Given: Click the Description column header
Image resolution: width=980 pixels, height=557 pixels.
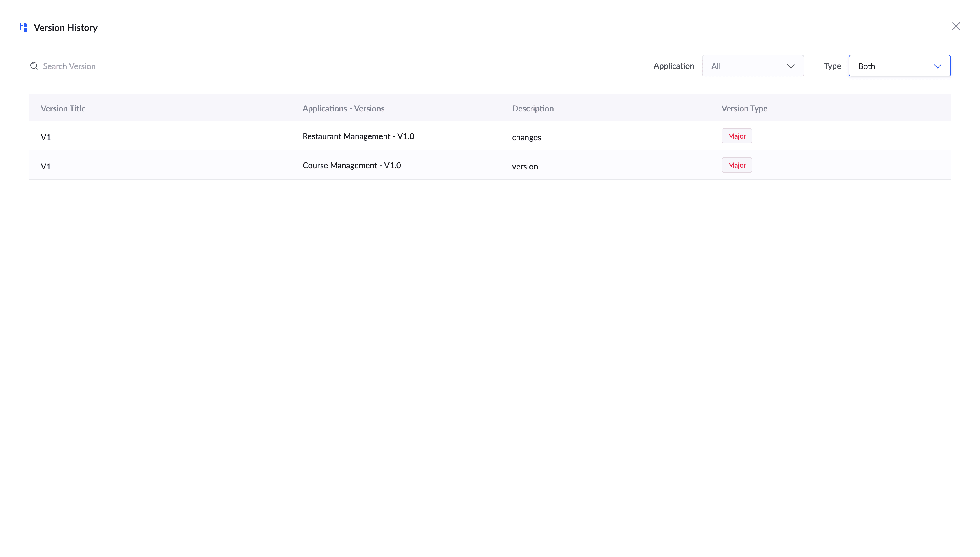Looking at the screenshot, I should click(x=533, y=108).
